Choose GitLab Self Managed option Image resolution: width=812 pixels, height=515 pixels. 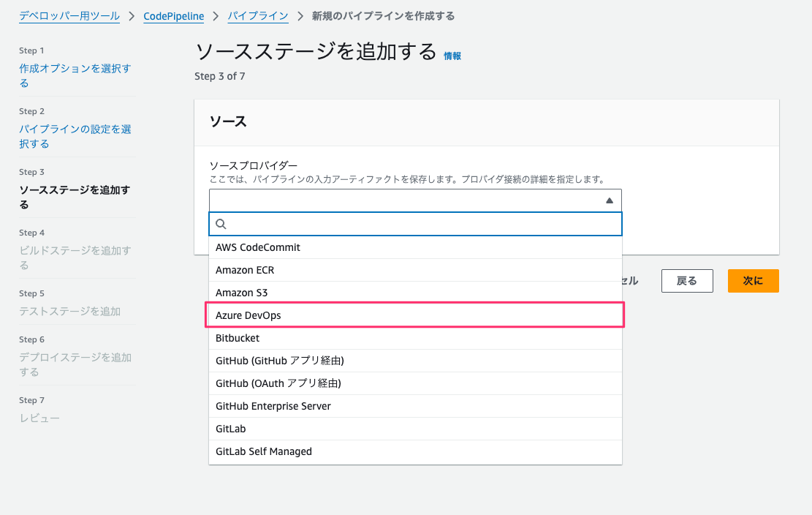(x=415, y=452)
